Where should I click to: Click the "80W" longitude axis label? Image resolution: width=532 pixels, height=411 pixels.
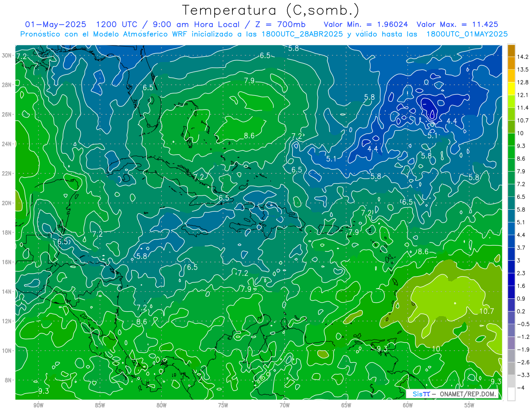pyautogui.click(x=161, y=405)
